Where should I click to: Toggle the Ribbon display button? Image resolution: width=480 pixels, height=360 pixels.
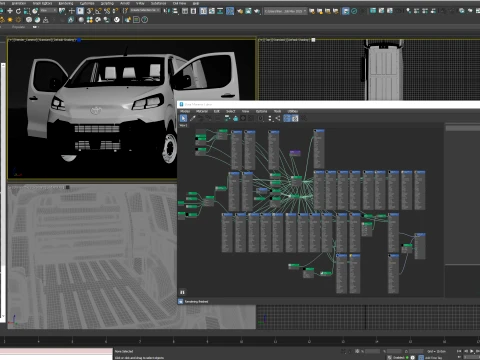click(203, 11)
